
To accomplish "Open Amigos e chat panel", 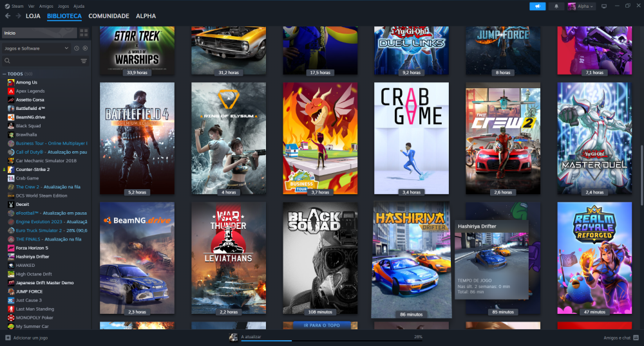I will tap(619, 338).
